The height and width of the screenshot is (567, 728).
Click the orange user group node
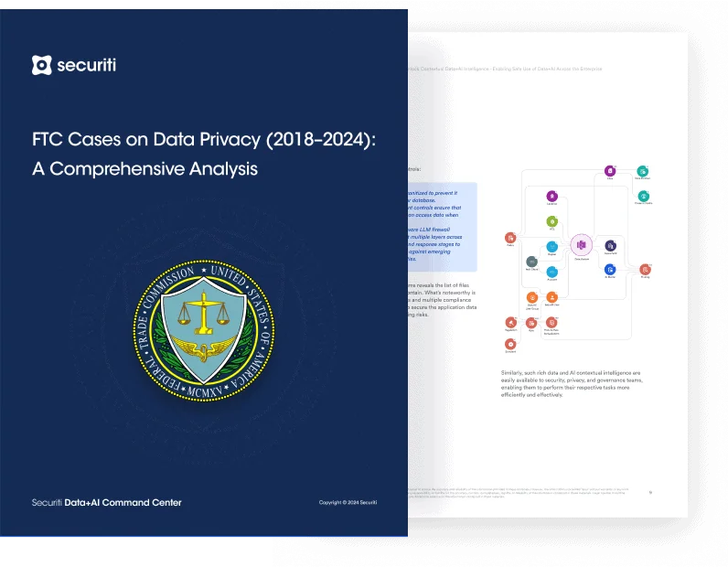coord(531,297)
